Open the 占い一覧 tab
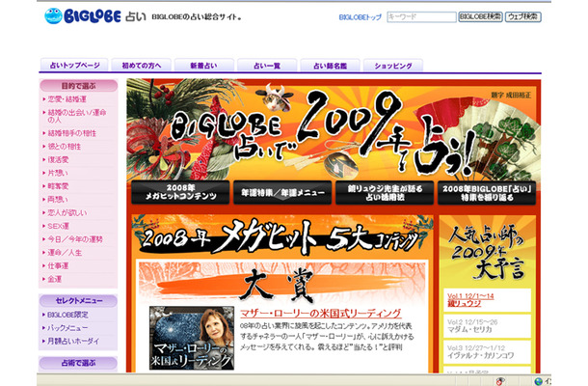Screen dimensions: 588x386 click(267, 66)
